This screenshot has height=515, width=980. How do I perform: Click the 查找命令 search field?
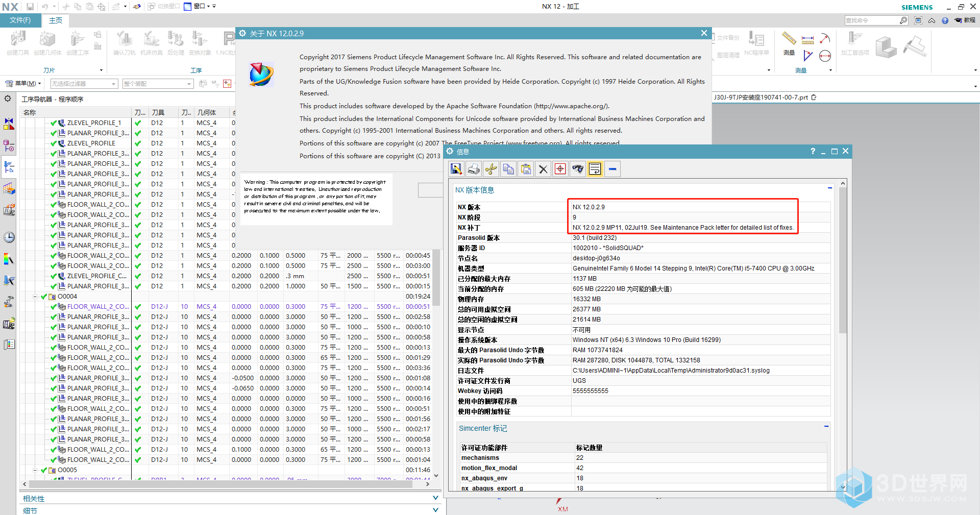point(877,20)
